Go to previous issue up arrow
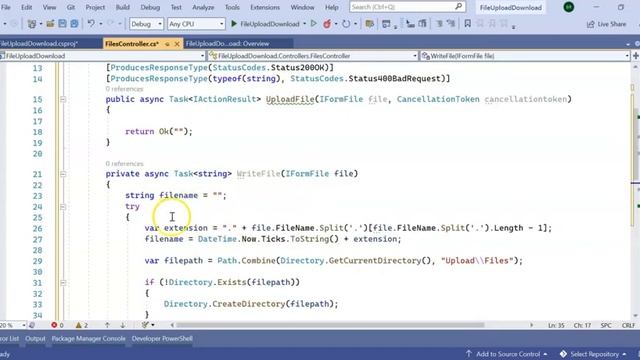Viewport: 640px width, 360px height. pyautogui.click(x=107, y=325)
